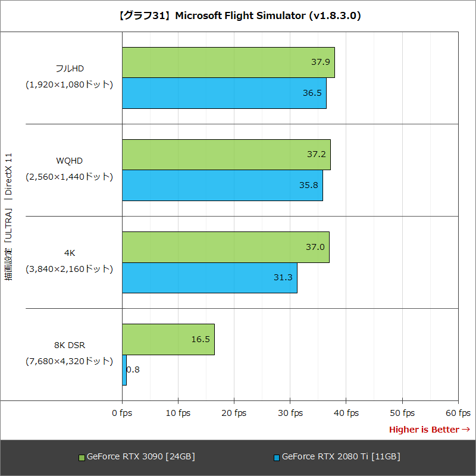Click the 8K DSR category label

click(x=70, y=345)
